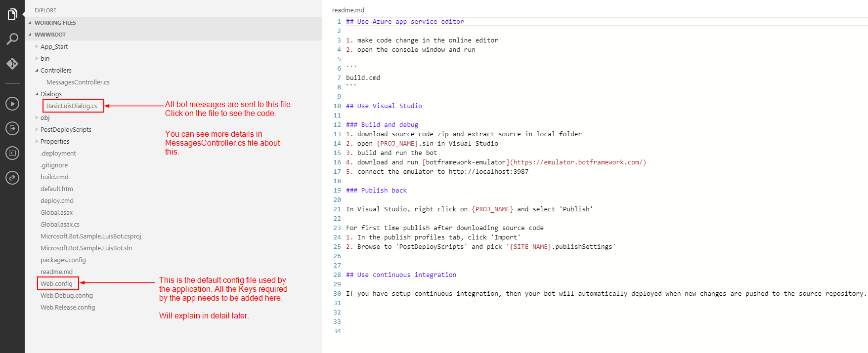Expand the PostDeployScripts folder
The image size is (868, 353).
(66, 129)
